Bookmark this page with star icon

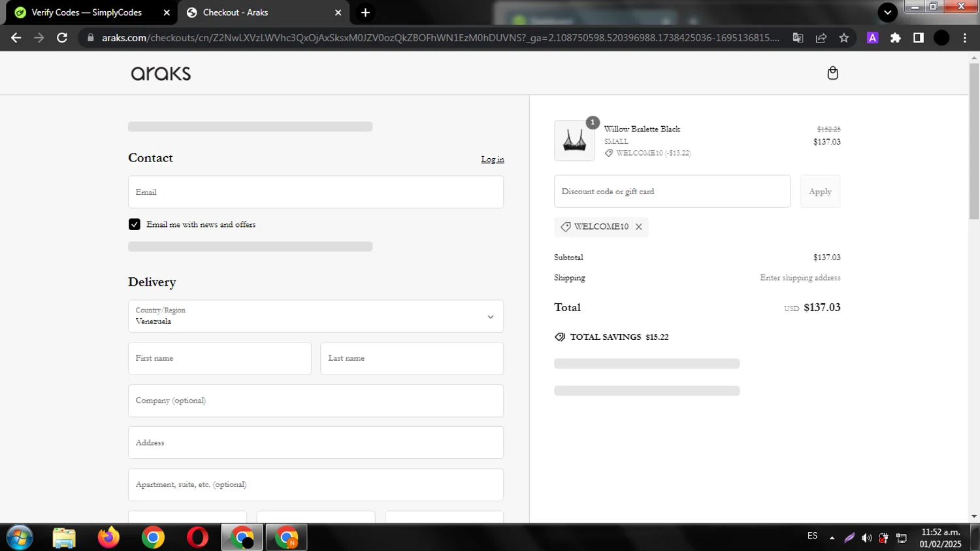point(844,38)
